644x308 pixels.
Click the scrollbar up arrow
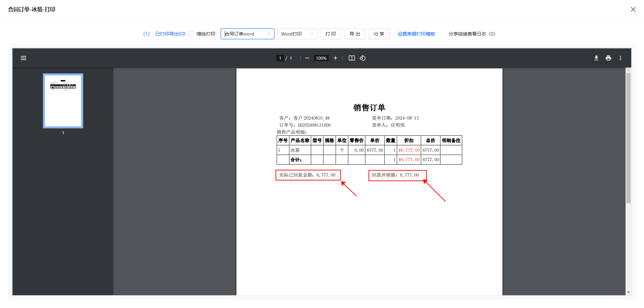(628, 70)
